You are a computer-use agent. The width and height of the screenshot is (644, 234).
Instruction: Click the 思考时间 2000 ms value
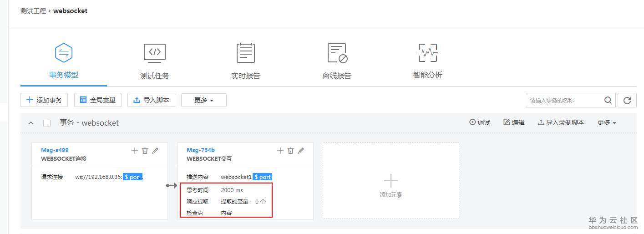[232, 190]
